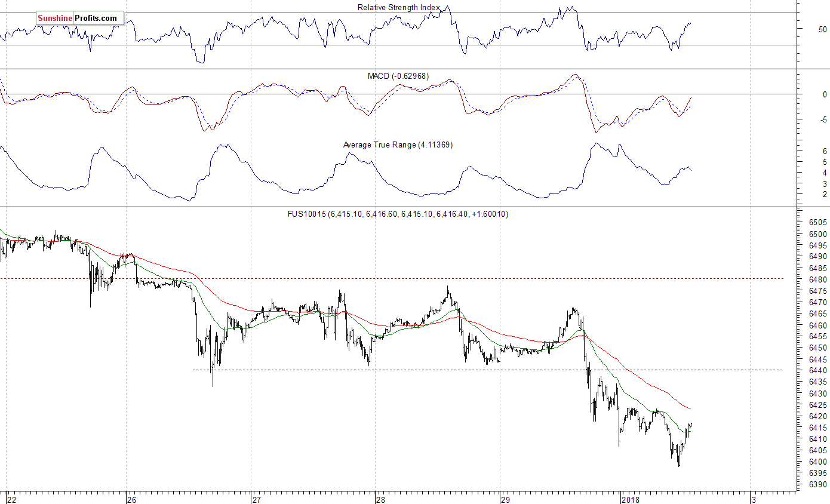Screen dimensions: 830x504
Task: Click the price axis label 6455
Action: click(818, 337)
